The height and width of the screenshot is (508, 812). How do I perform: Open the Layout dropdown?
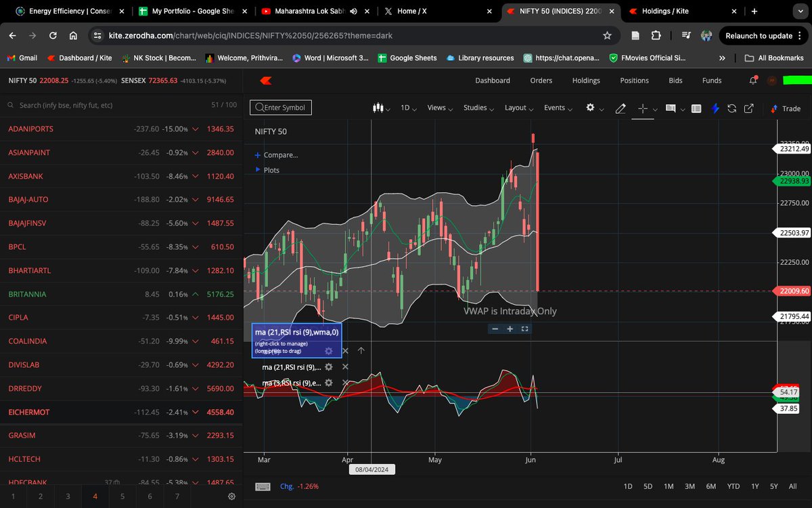coord(520,108)
